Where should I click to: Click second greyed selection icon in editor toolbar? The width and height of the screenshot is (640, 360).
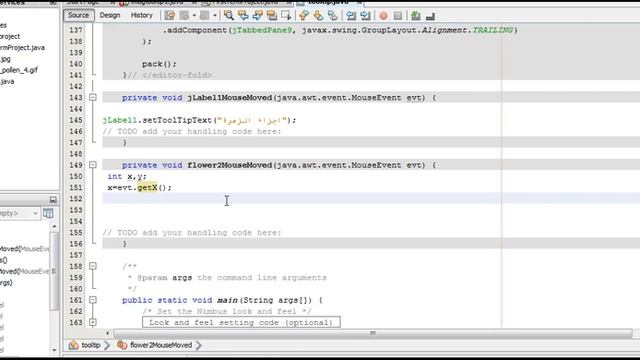204,16
